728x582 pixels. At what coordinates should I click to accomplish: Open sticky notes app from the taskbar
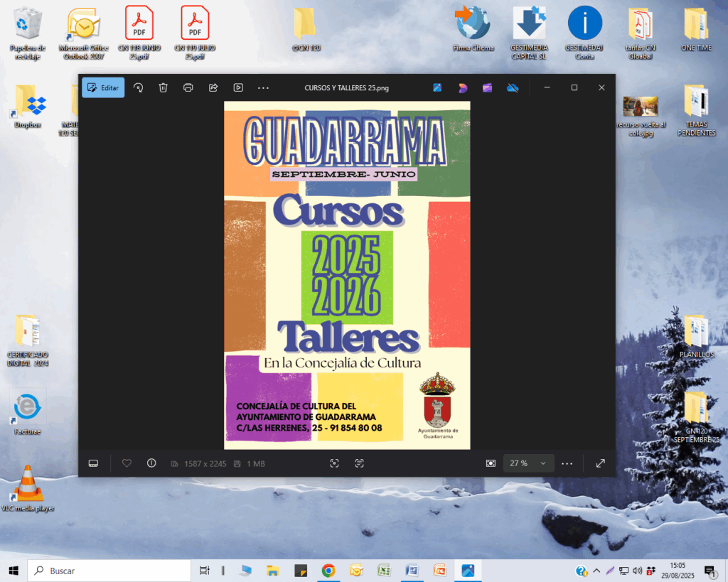(301, 571)
